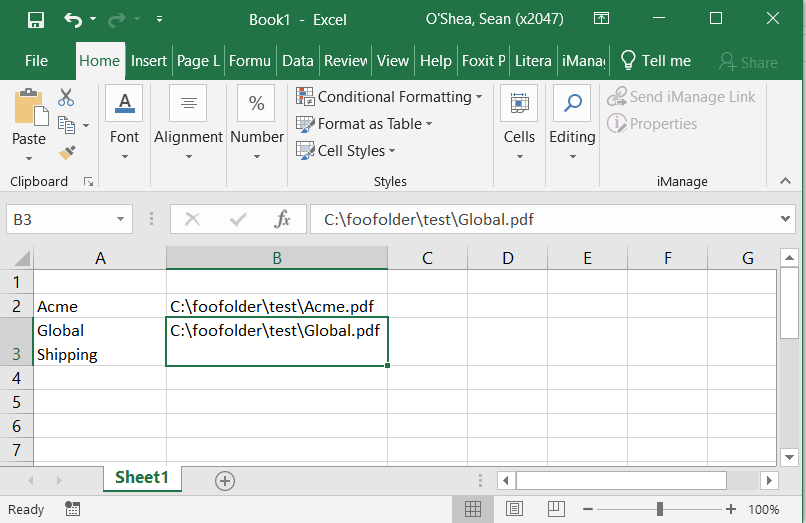Click the Select All corner triangle

(22, 257)
